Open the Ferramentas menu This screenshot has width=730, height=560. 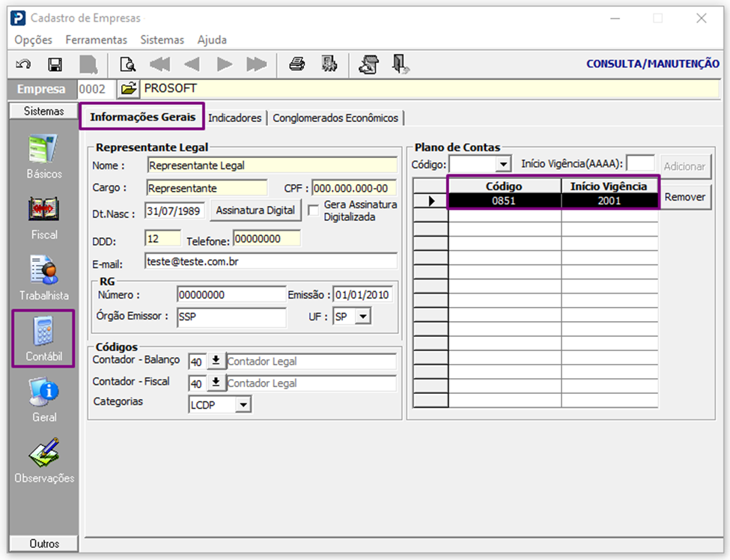pyautogui.click(x=96, y=40)
